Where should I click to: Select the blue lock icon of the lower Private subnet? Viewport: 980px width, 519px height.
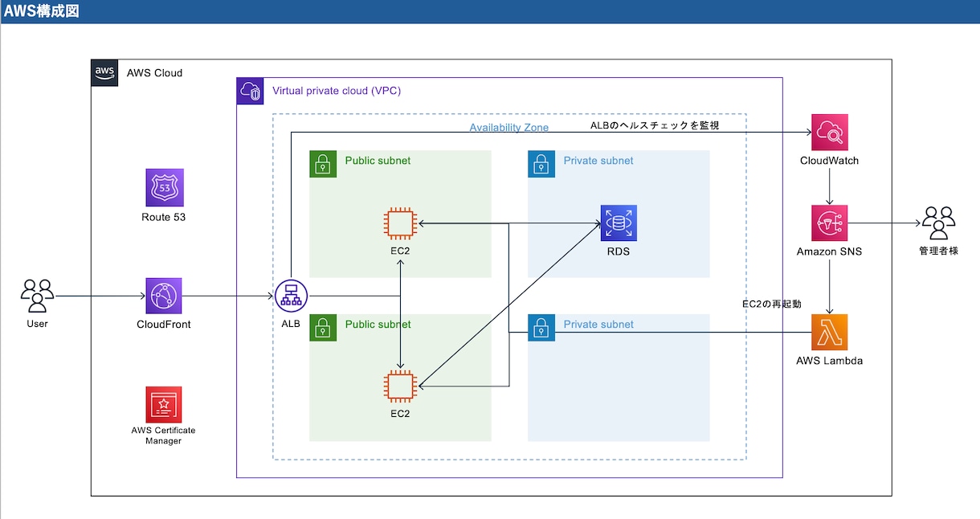(541, 327)
